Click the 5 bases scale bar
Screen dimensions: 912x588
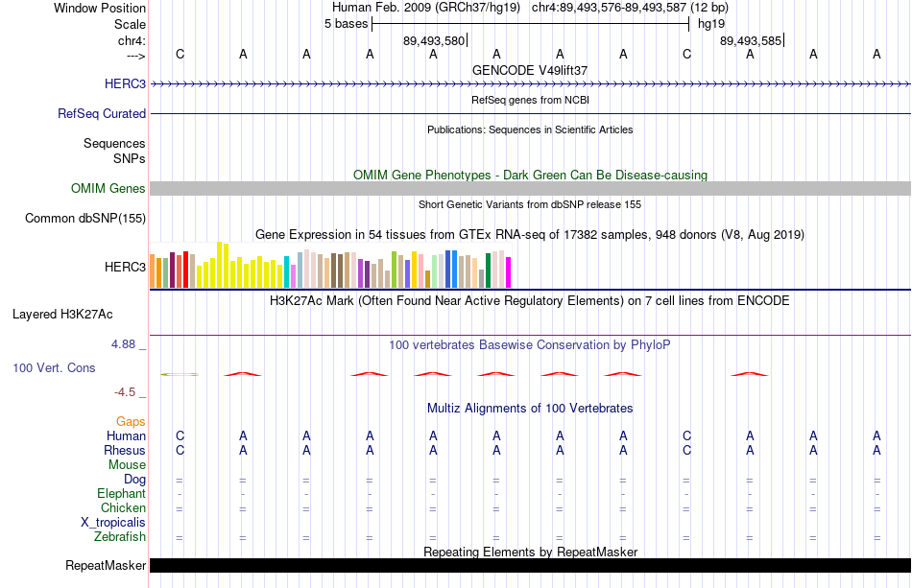pyautogui.click(x=531, y=24)
